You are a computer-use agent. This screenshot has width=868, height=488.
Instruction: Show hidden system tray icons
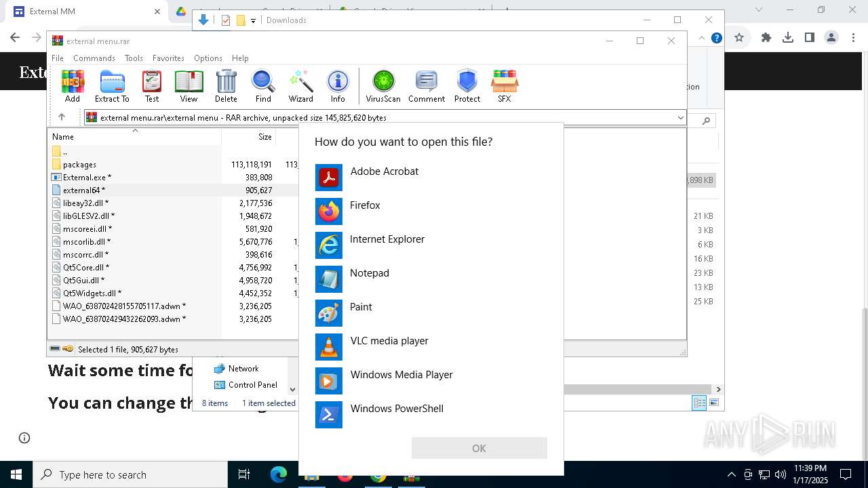(731, 474)
